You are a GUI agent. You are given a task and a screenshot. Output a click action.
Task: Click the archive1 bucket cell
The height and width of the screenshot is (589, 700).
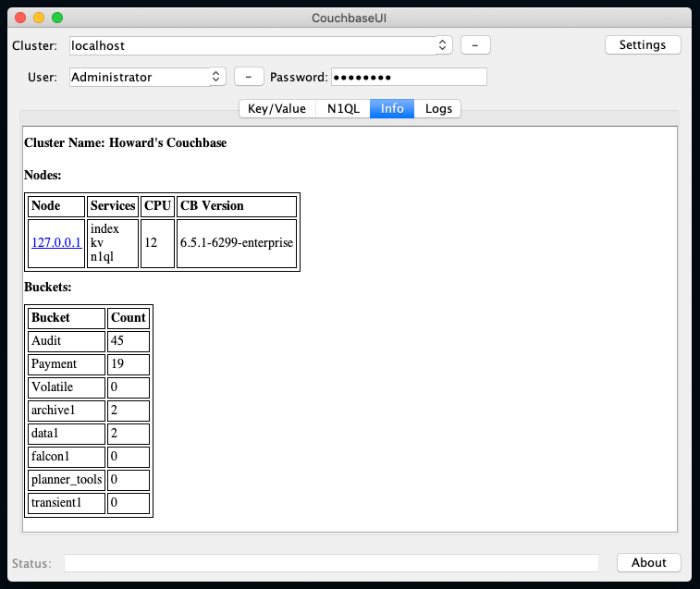[67, 411]
